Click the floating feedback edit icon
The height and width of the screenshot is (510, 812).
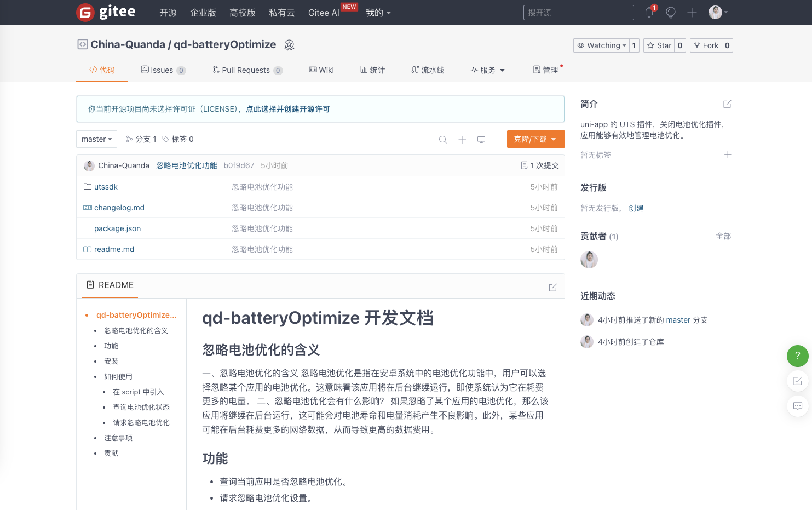pos(798,381)
